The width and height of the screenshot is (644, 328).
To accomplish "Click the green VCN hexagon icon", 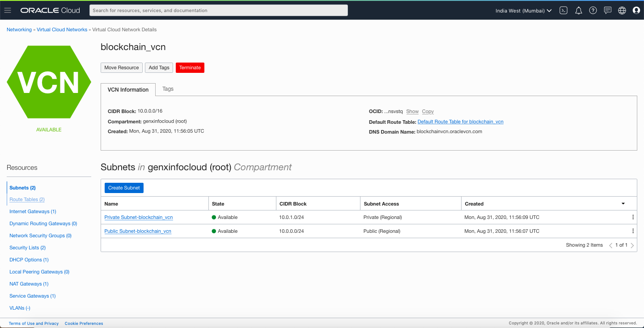I will tap(49, 82).
